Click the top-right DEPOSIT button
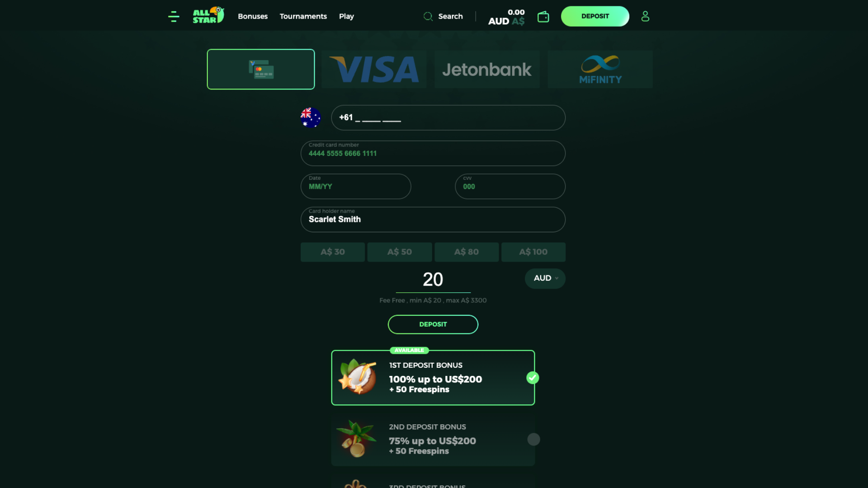This screenshot has height=488, width=868. click(595, 16)
